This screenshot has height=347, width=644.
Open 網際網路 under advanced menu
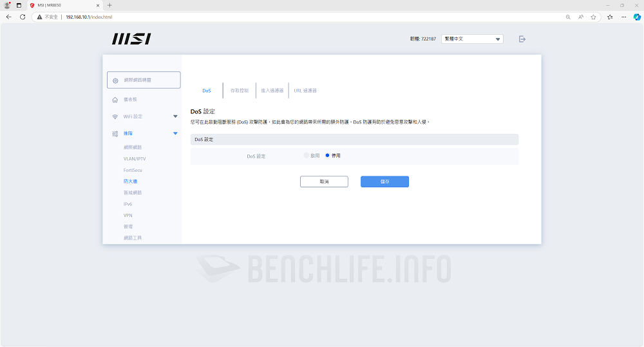point(133,147)
